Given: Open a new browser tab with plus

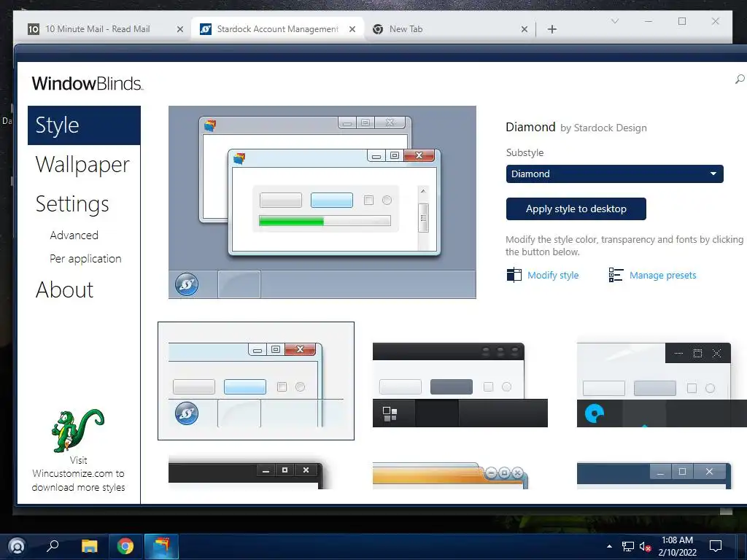Looking at the screenshot, I should (551, 29).
